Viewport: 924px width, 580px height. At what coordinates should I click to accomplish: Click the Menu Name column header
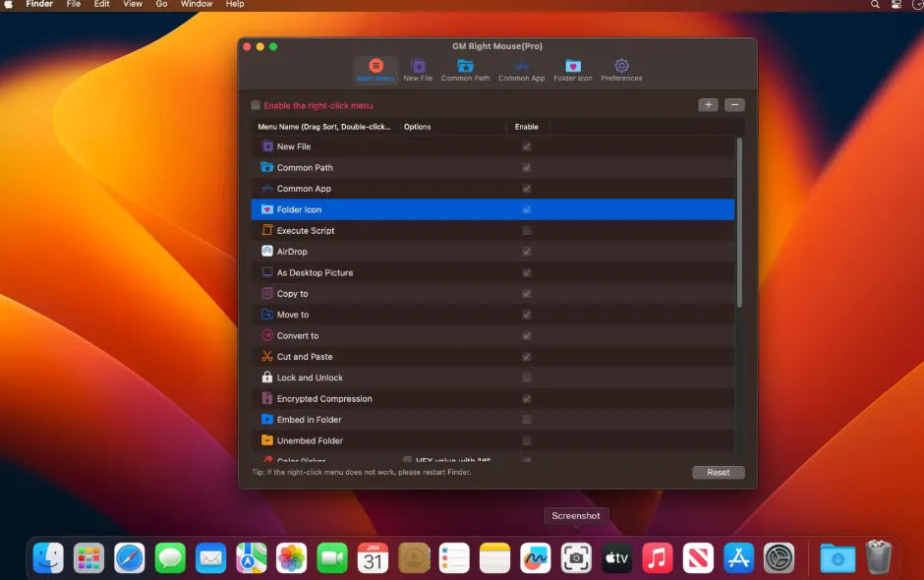coord(326,127)
